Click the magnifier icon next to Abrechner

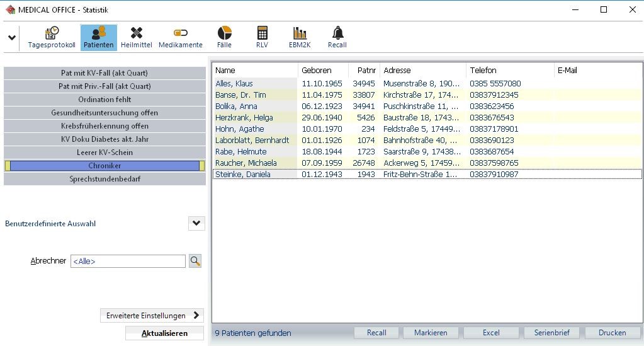(x=195, y=261)
